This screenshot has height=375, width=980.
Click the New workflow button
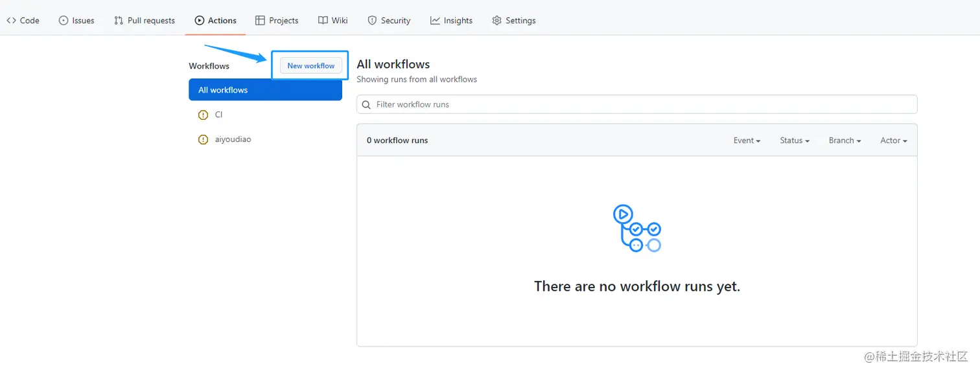point(311,65)
